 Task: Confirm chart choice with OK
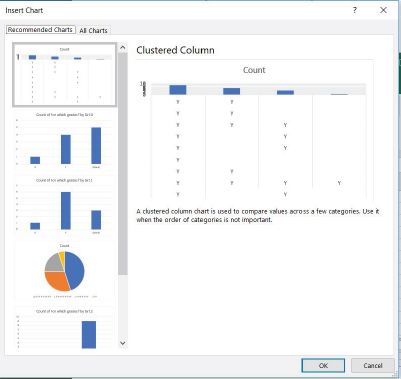point(323,365)
